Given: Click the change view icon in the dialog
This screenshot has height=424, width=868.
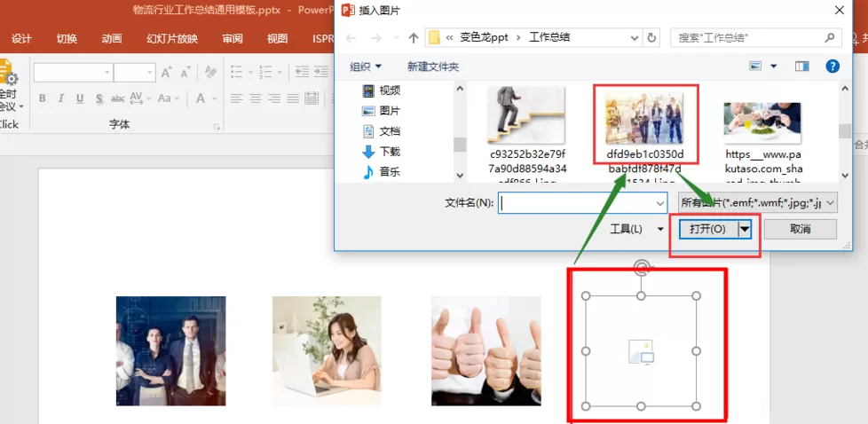Looking at the screenshot, I should click(x=755, y=67).
